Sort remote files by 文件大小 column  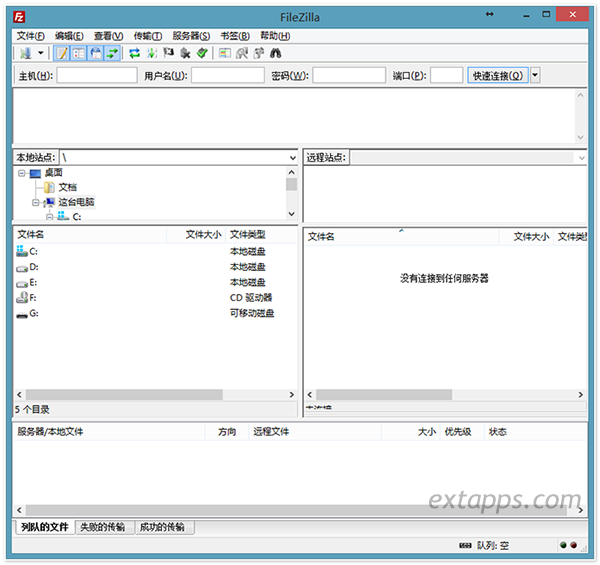tap(526, 237)
